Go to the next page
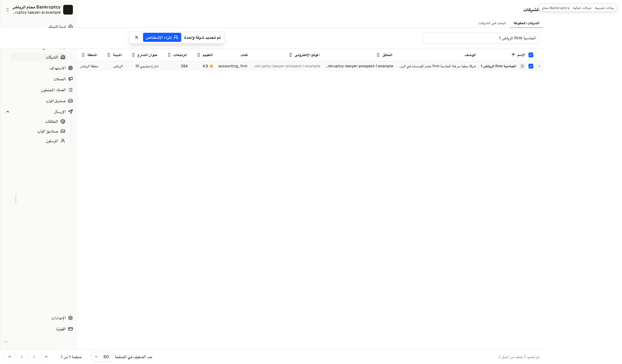 tap(22, 357)
